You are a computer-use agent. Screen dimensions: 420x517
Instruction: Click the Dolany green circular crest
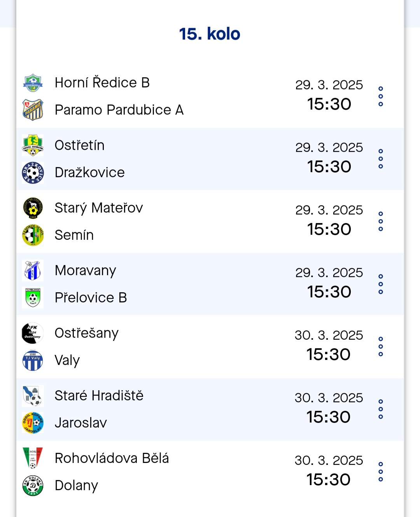pyautogui.click(x=33, y=486)
